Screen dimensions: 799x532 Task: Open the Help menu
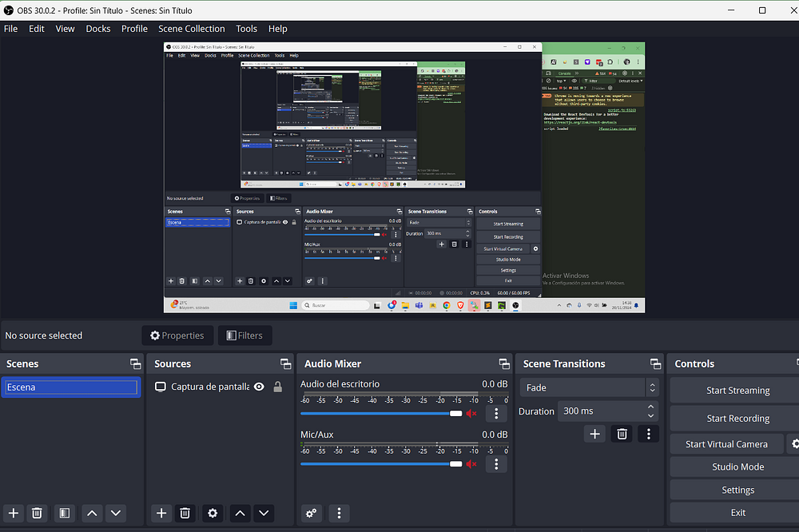pyautogui.click(x=278, y=29)
